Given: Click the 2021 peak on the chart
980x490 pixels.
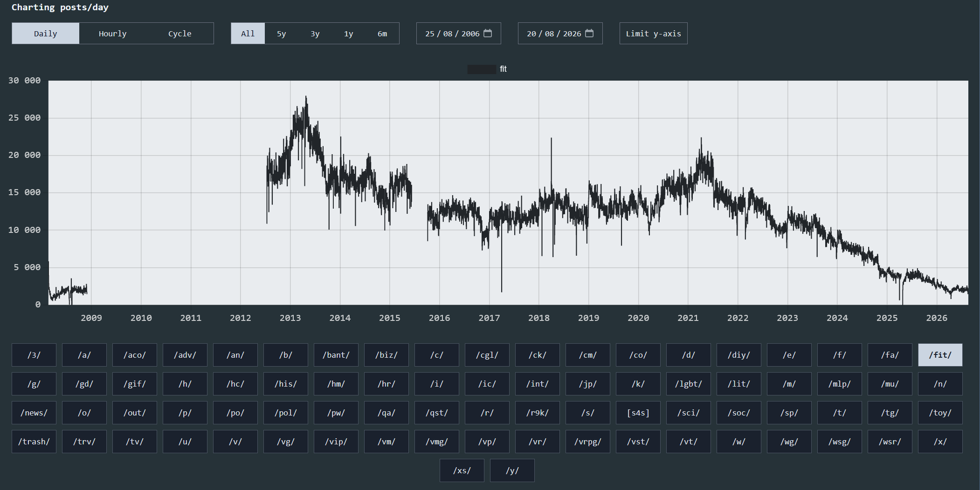Looking at the screenshot, I should (x=701, y=138).
